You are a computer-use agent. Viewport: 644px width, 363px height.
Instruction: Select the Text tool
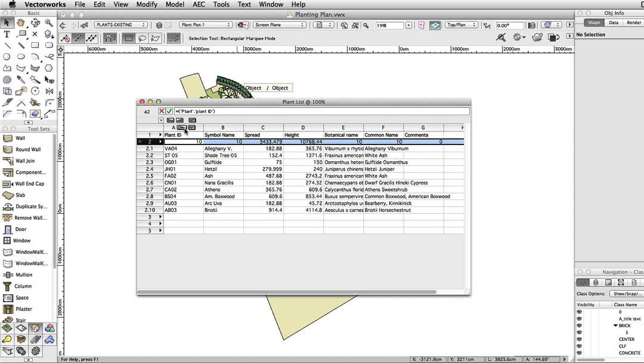click(7, 34)
